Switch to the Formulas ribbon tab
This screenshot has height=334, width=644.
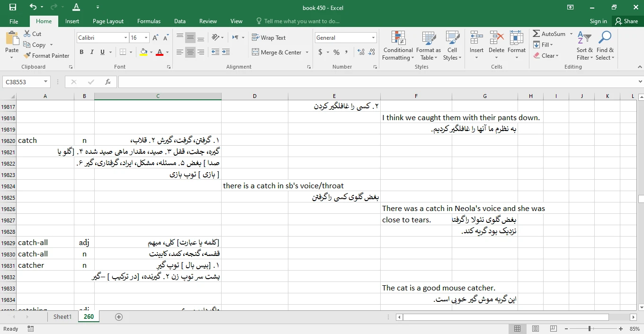(x=149, y=21)
